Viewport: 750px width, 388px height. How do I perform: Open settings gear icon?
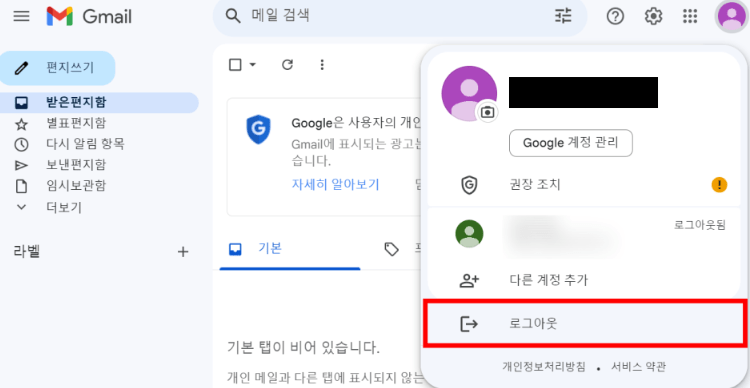point(653,16)
